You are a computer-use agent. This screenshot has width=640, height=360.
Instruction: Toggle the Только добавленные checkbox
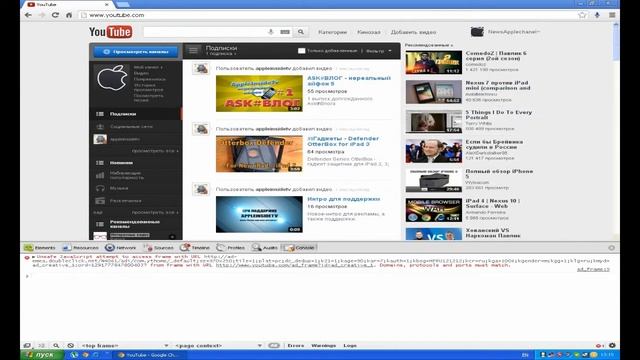(x=302, y=51)
